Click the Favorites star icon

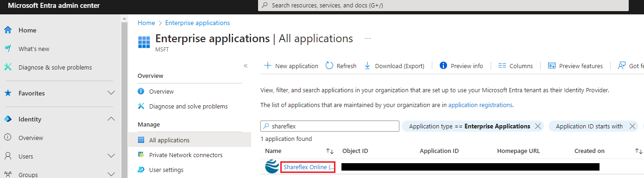coord(8,93)
